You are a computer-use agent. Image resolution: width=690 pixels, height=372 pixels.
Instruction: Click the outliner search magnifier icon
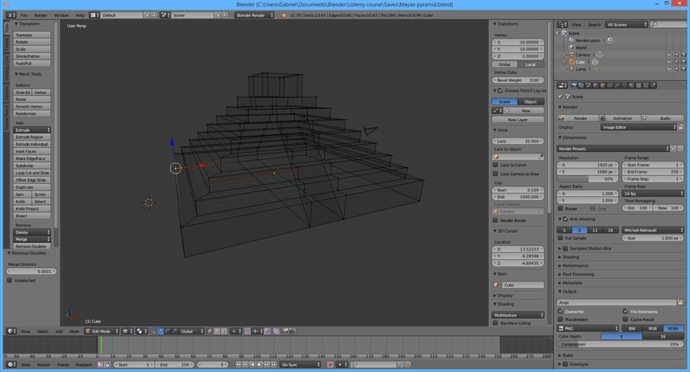point(654,25)
